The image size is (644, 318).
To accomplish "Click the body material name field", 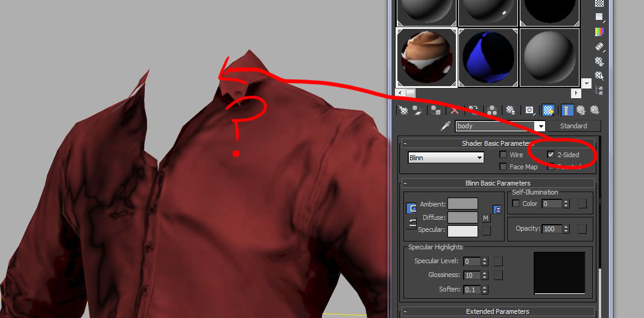I will [x=496, y=126].
